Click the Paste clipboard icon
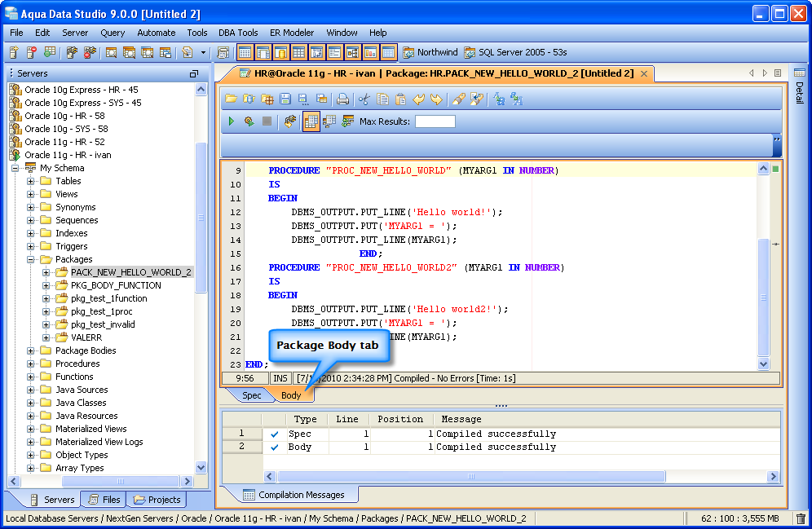 tap(400, 99)
